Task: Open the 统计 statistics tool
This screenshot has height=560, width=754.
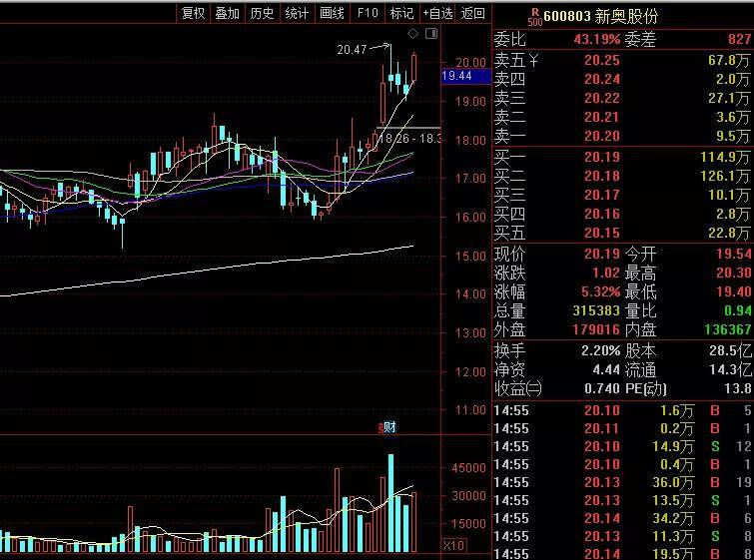Action: click(x=298, y=13)
